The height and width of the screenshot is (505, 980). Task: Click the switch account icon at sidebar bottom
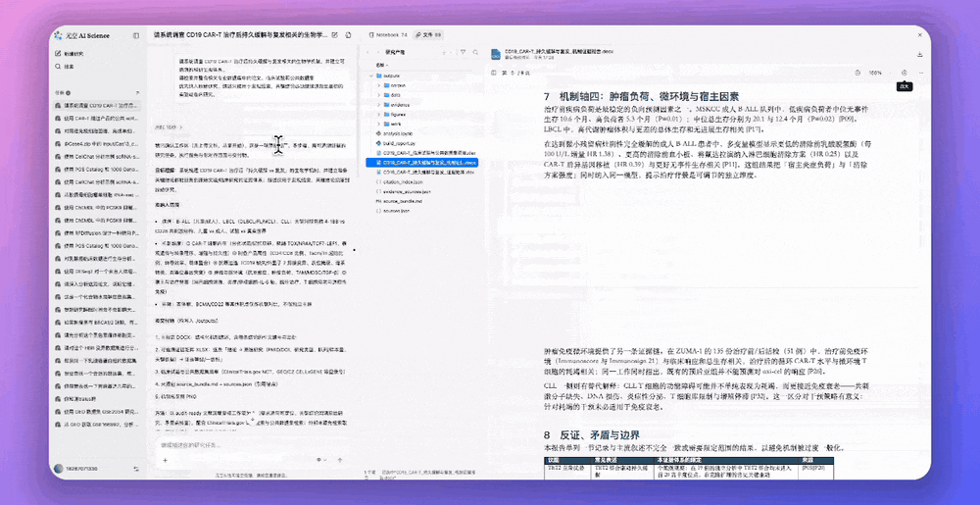(x=136, y=468)
